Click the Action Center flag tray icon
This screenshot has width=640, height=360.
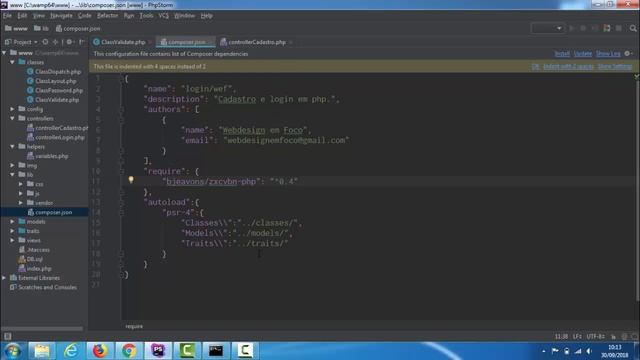[555, 351]
